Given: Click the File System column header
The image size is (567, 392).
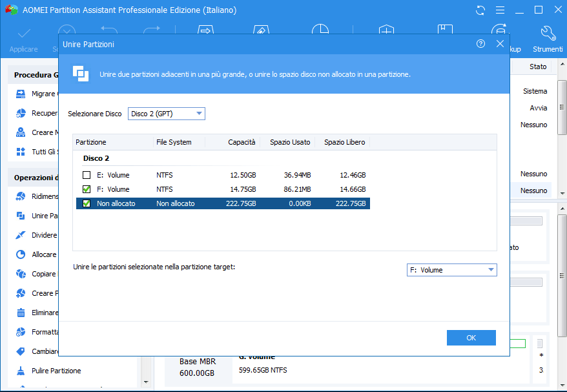Looking at the screenshot, I should [x=174, y=142].
